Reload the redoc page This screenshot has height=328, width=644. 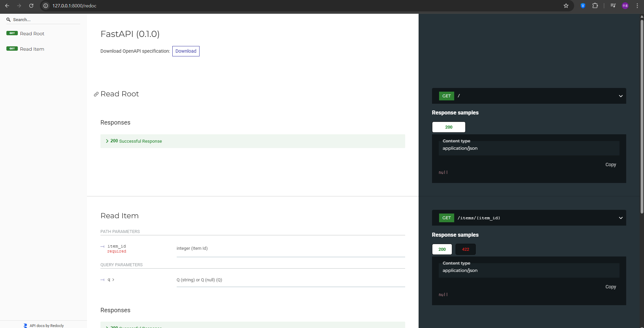[x=31, y=6]
